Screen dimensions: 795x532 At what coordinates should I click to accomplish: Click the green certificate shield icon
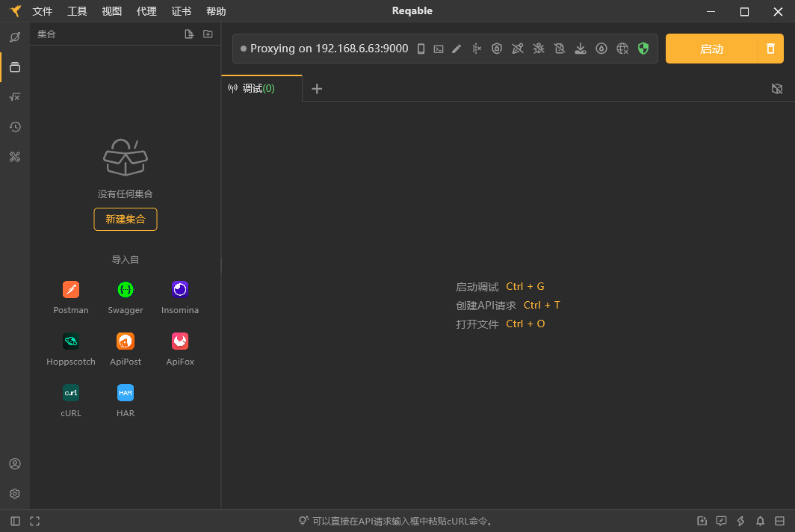point(643,48)
